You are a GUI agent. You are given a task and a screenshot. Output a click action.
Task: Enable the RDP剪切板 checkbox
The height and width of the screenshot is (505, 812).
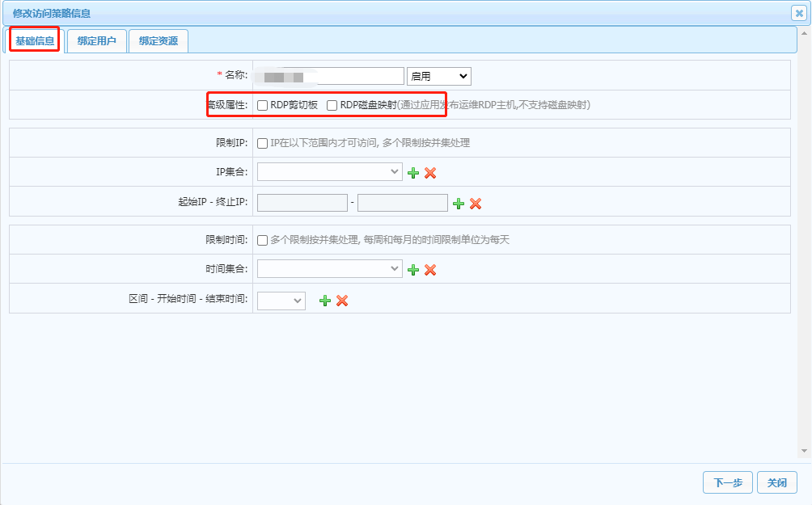(x=263, y=105)
